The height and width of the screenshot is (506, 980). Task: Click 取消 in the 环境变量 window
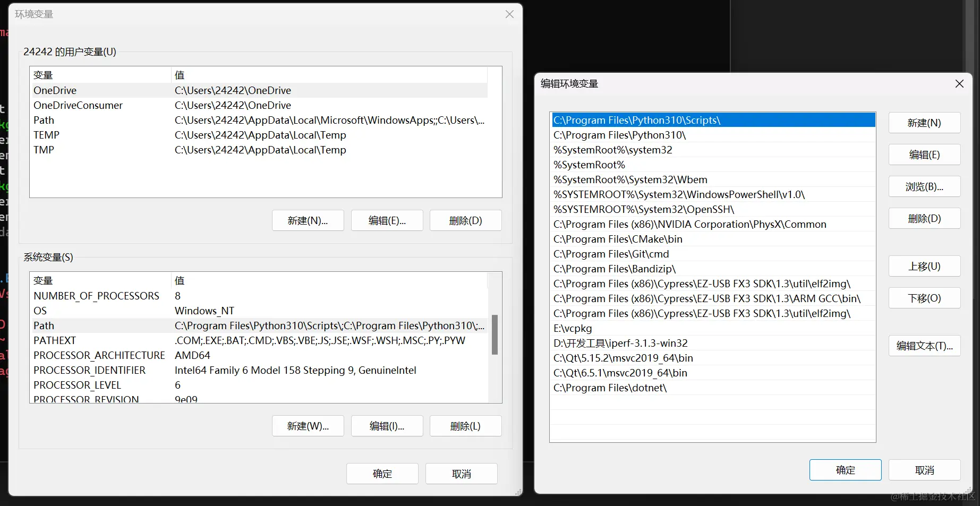coord(461,474)
